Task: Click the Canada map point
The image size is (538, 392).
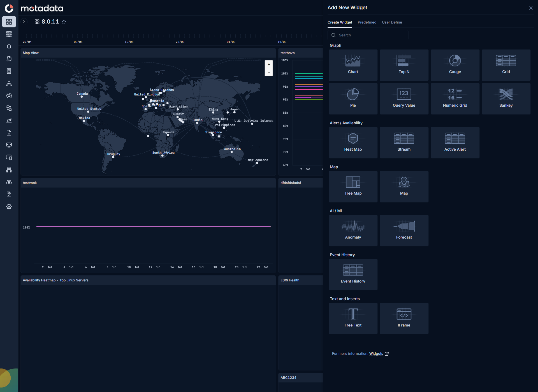Action: pyautogui.click(x=82, y=97)
